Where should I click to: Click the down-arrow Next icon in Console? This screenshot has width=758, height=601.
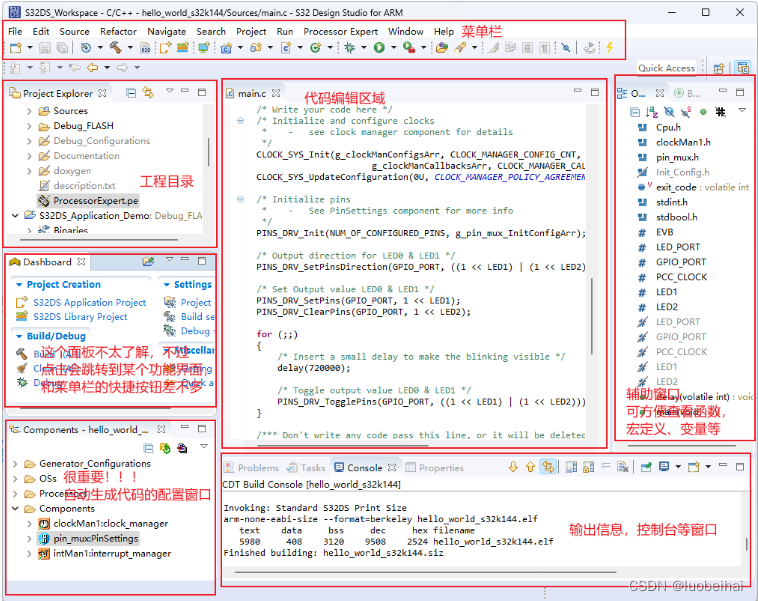(513, 467)
